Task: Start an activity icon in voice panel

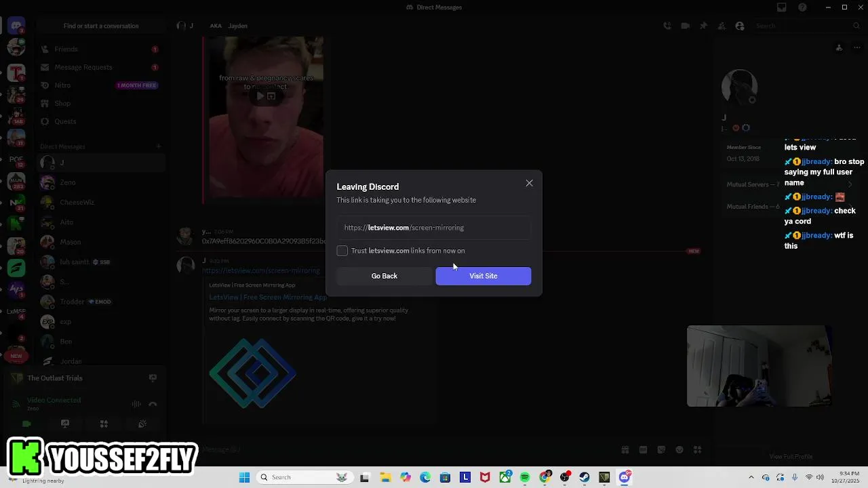Action: 104,424
